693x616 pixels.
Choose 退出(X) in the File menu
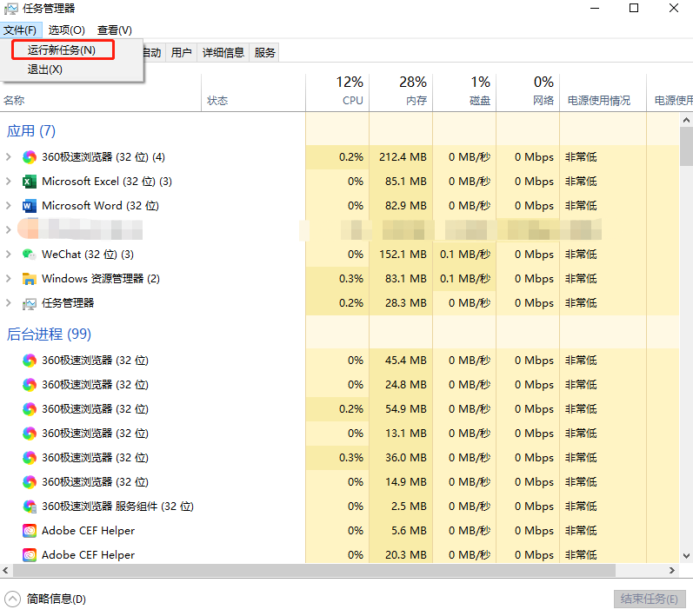coord(45,70)
